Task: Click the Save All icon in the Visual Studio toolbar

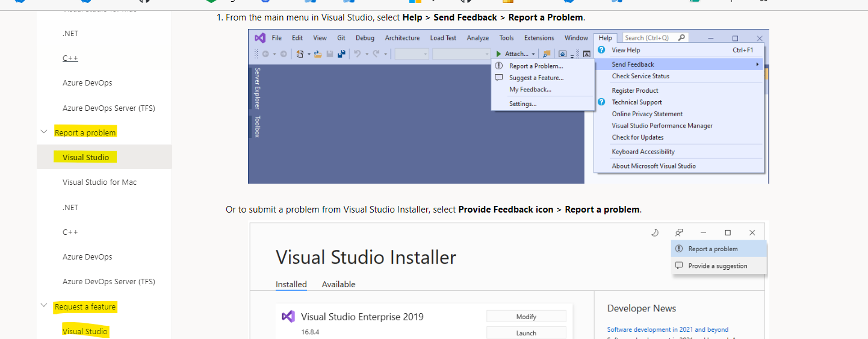Action: pos(341,54)
